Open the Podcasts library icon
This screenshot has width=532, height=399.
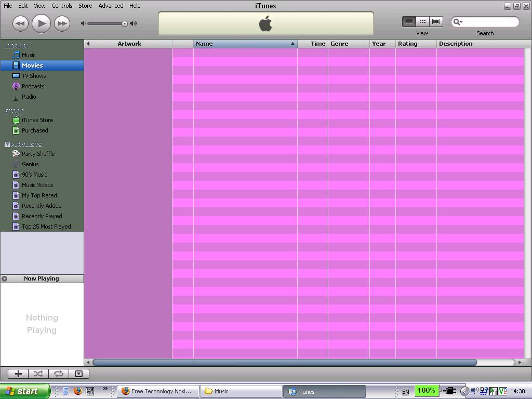[x=16, y=86]
